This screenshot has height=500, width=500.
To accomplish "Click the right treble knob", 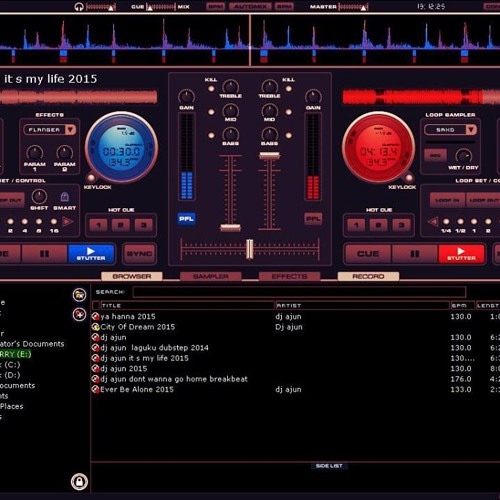I will pos(270,86).
